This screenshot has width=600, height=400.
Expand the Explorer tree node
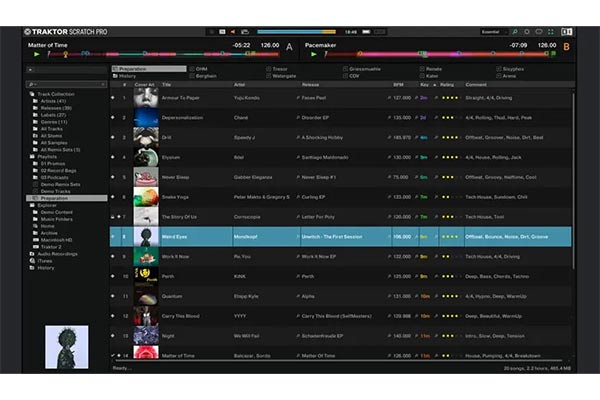27,205
